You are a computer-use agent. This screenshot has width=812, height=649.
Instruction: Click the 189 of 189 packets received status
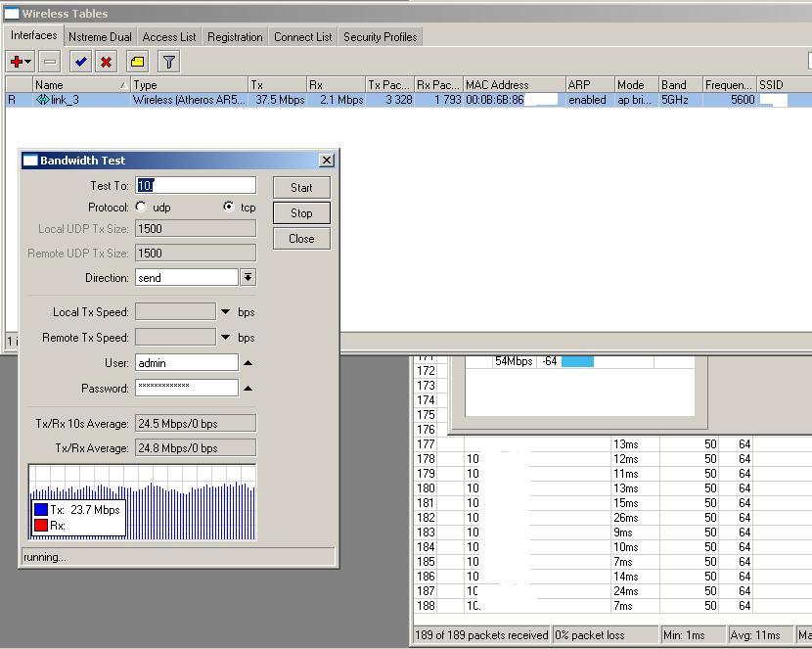coord(481,635)
